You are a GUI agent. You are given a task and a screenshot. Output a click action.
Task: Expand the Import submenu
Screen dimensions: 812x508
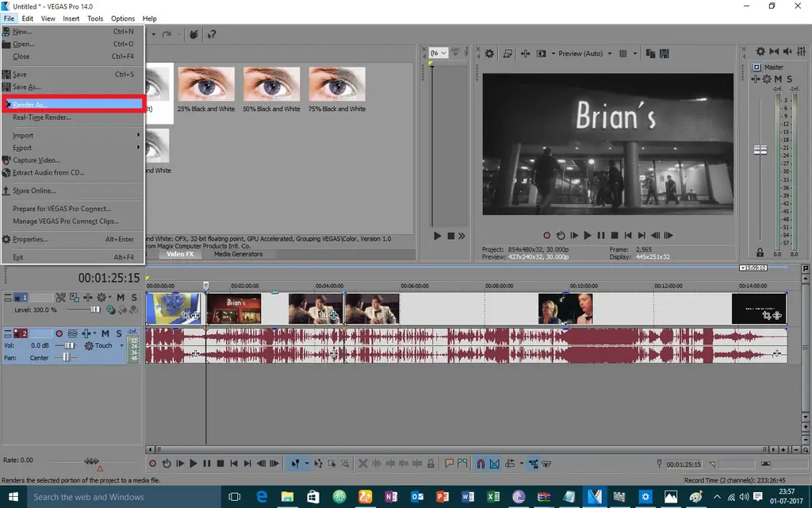tap(72, 135)
